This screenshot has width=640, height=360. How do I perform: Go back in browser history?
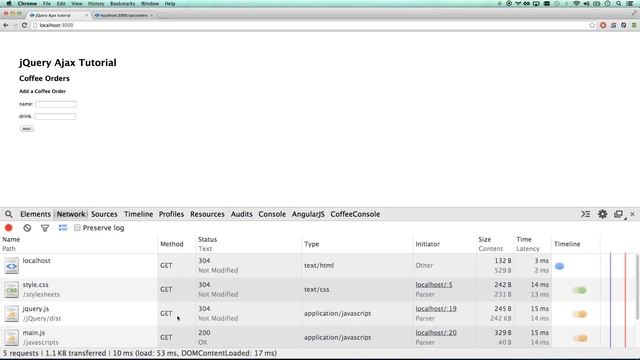pyautogui.click(x=6, y=25)
